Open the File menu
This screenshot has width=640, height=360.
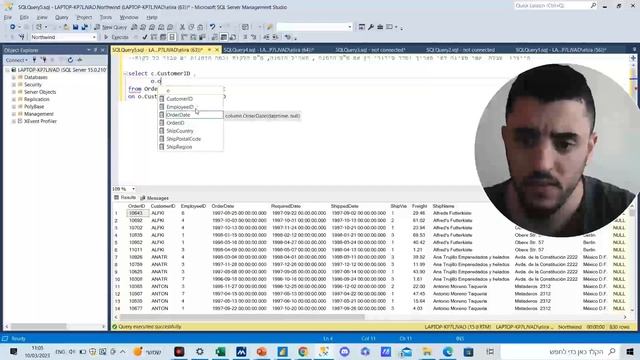(8, 18)
